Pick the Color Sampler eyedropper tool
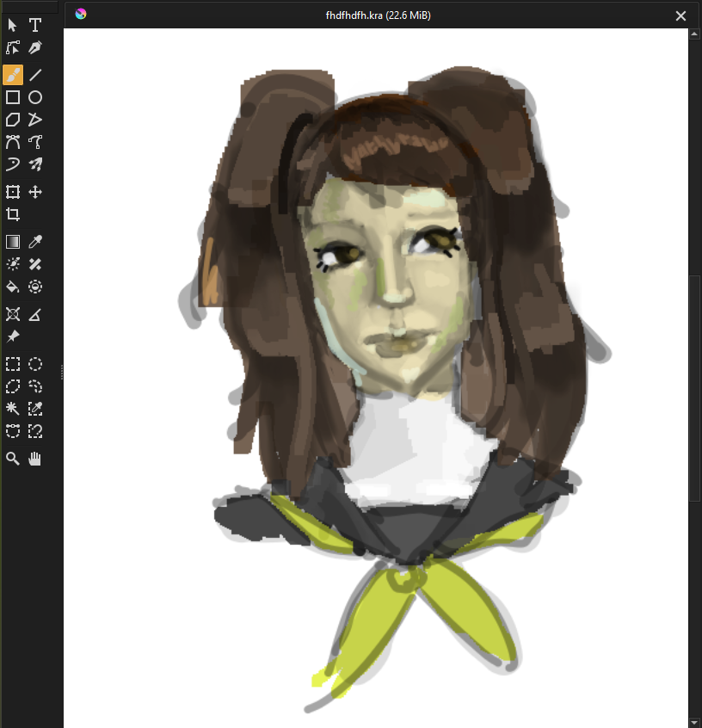 [35, 242]
